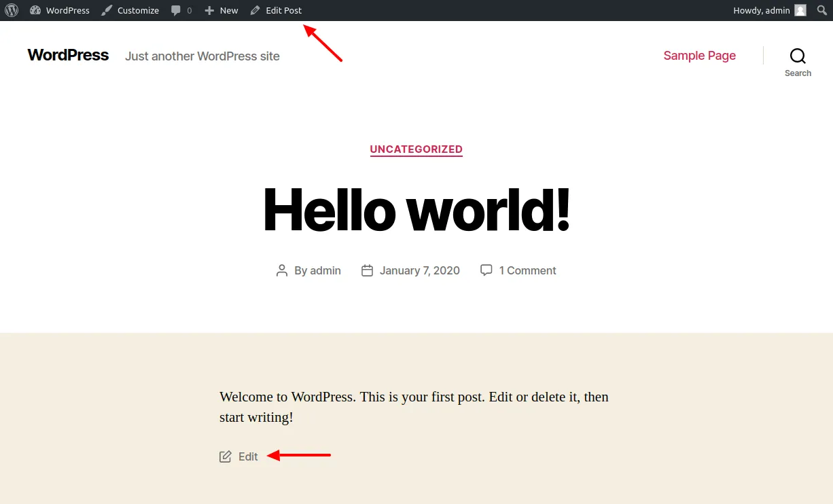Open the dashboard gauge icon beside WordPress
The height and width of the screenshot is (504, 833).
click(x=35, y=10)
